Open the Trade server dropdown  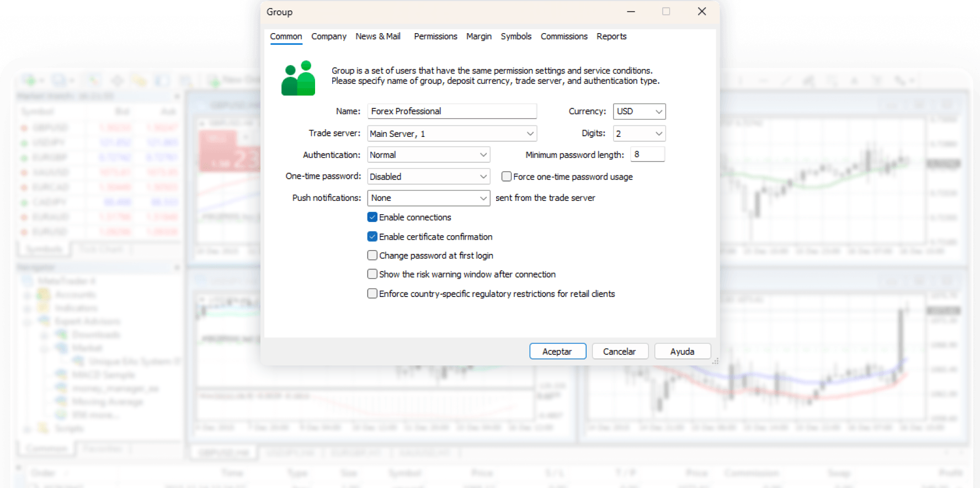pyautogui.click(x=452, y=134)
